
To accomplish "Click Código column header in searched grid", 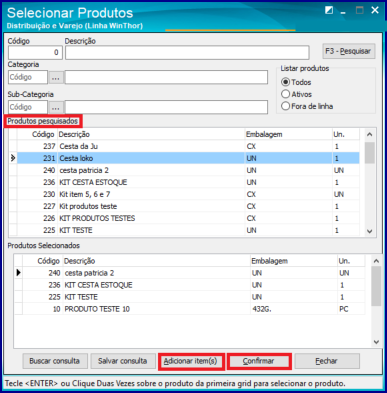I will (x=37, y=134).
